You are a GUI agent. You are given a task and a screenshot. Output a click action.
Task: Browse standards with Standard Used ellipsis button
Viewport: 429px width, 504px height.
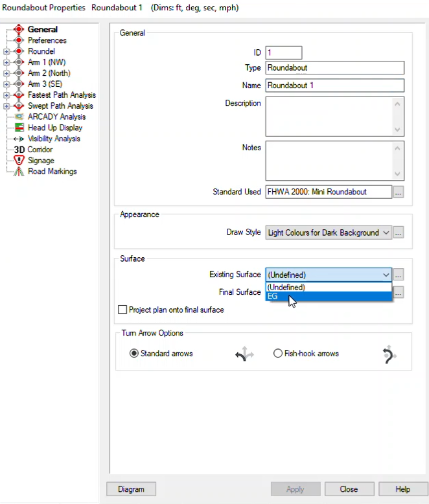pyautogui.click(x=399, y=192)
